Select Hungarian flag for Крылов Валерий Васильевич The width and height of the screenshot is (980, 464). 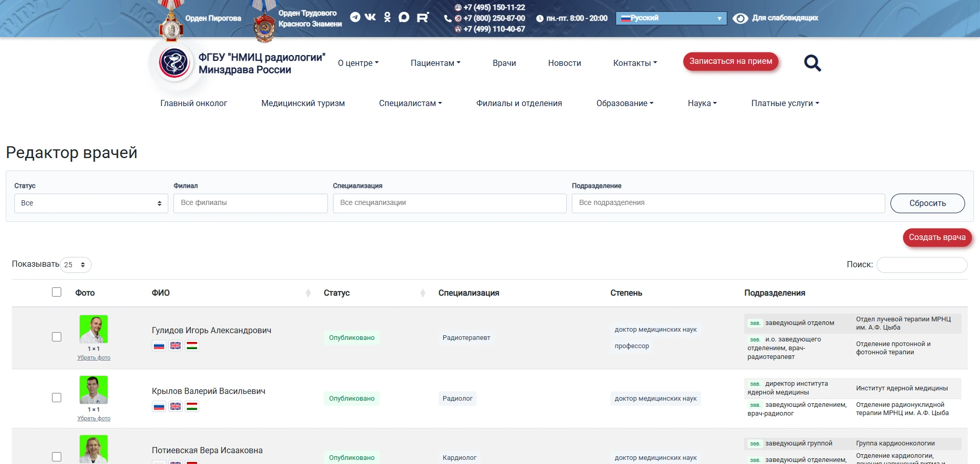click(x=192, y=406)
